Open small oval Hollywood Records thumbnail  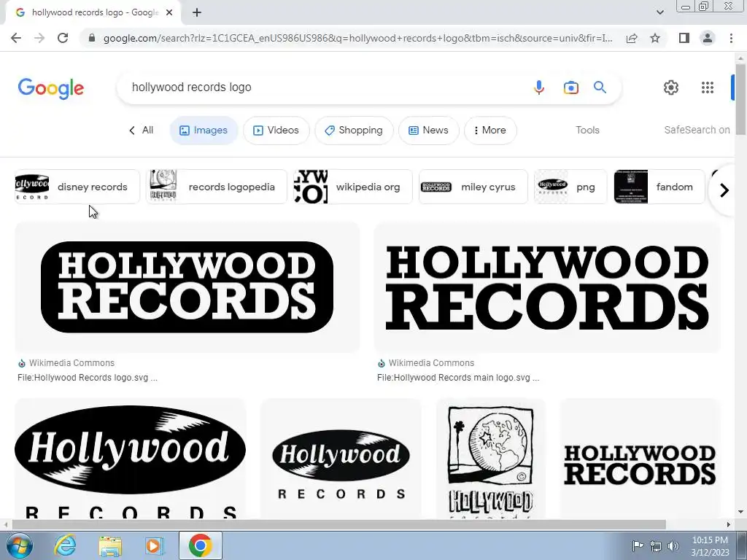(x=341, y=459)
